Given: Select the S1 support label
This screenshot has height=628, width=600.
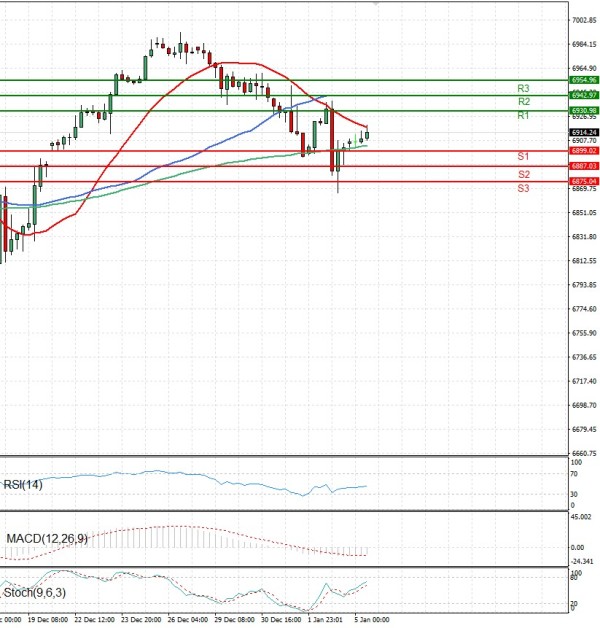Looking at the screenshot, I should [x=523, y=157].
